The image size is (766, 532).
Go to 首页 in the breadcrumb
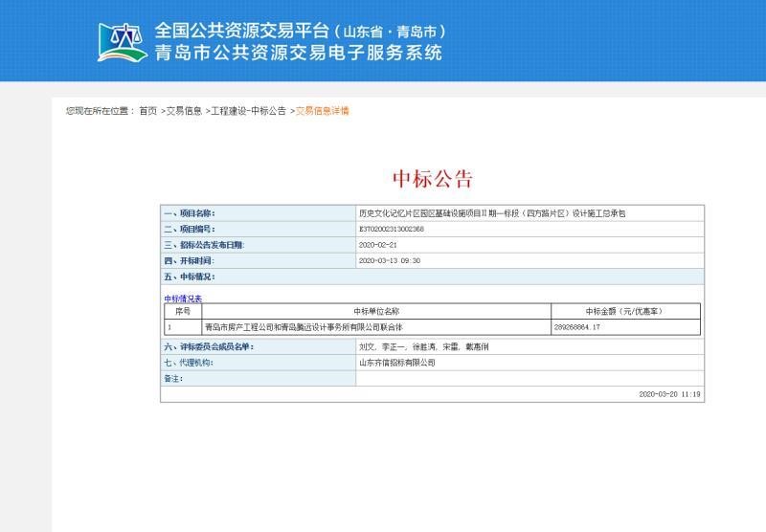click(147, 111)
